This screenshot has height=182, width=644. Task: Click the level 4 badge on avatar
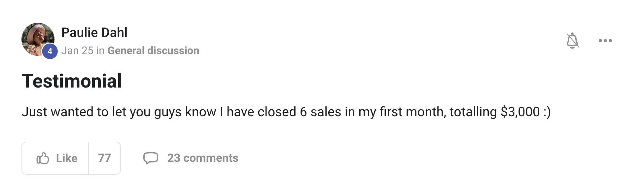point(50,51)
